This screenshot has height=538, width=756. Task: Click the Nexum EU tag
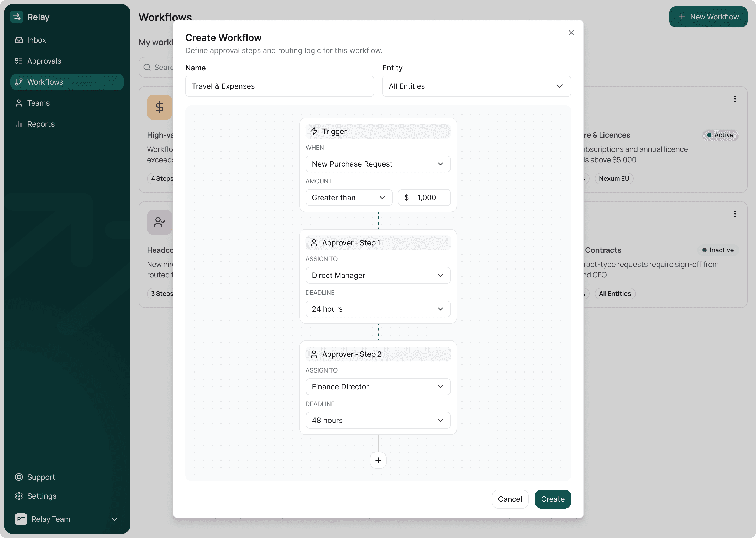point(614,179)
